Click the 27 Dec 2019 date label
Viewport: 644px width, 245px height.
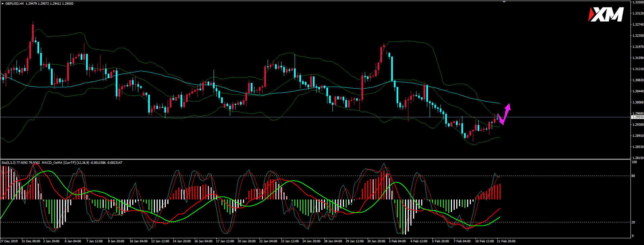point(9,241)
